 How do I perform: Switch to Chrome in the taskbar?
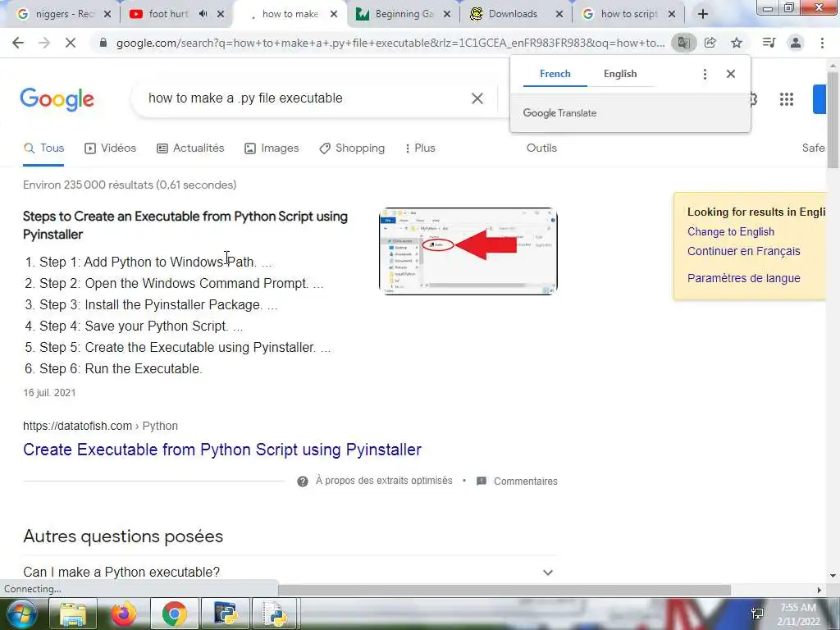coord(175,614)
